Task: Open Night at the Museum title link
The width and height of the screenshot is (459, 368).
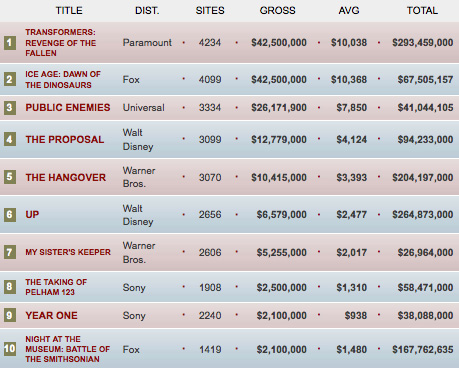Action: [67, 349]
